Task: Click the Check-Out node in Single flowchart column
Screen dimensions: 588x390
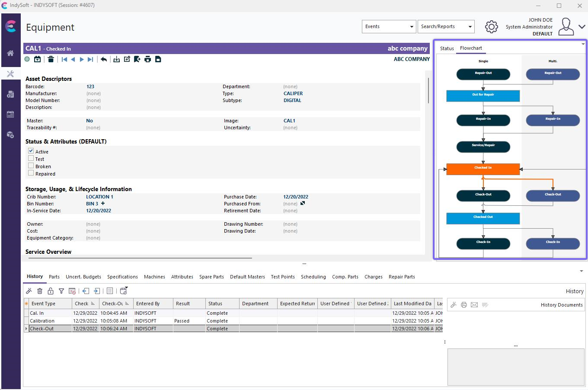Action: pyautogui.click(x=483, y=195)
